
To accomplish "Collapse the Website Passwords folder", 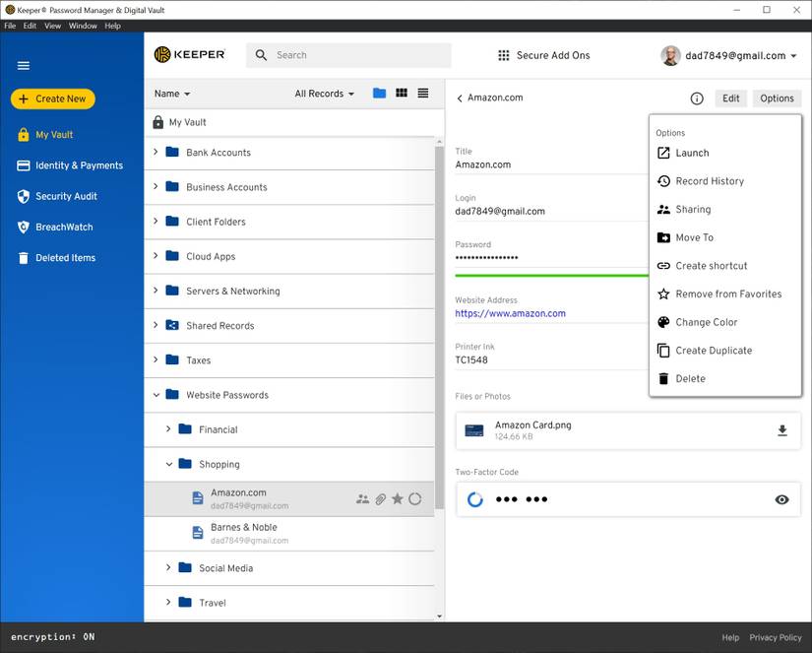I will point(156,395).
